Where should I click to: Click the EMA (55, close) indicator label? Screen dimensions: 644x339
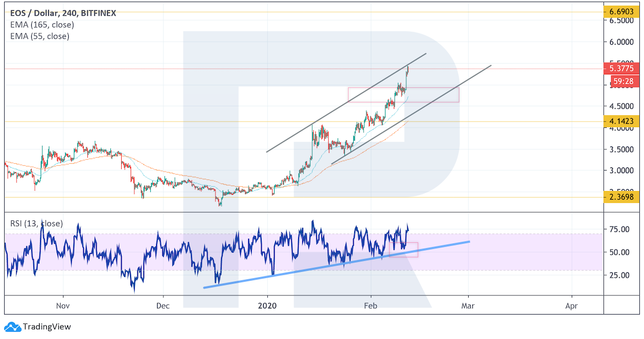click(x=39, y=36)
